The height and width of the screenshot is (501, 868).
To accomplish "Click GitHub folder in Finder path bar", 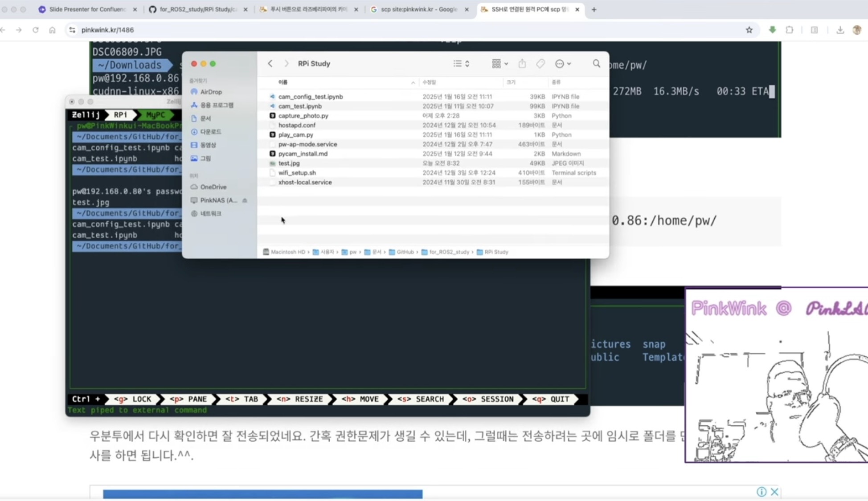I will point(405,252).
